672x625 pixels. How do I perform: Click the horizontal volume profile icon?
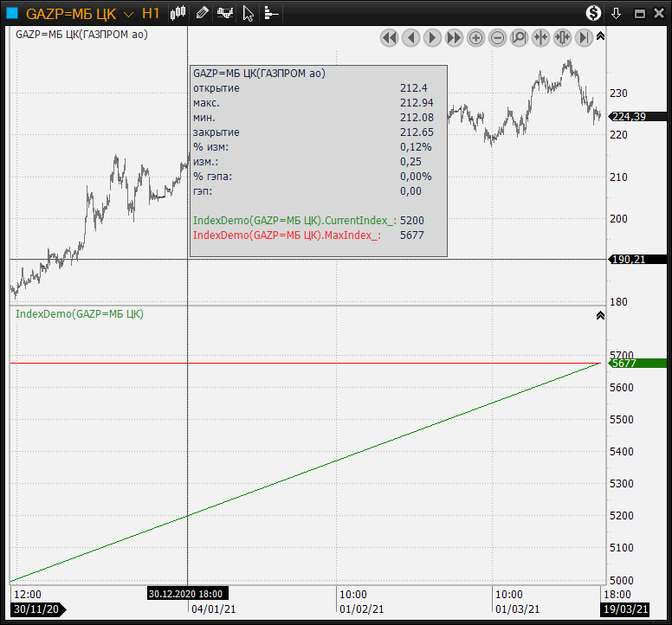(x=271, y=13)
